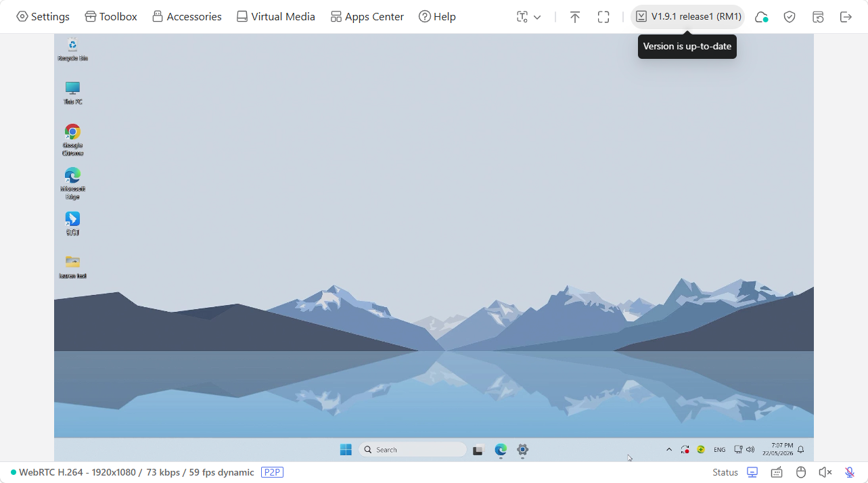The width and height of the screenshot is (868, 483).
Task: Click the green-yellow circular tray icon
Action: [x=701, y=450]
